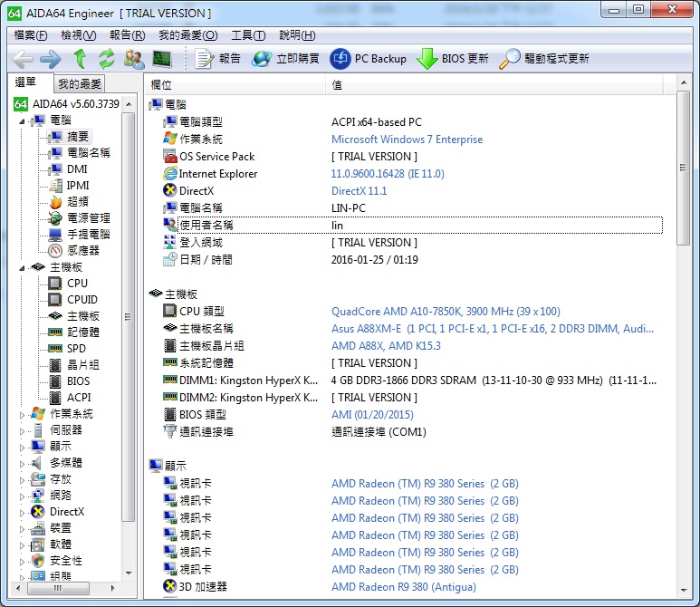Open the 檢視(V) menu
Viewport: 700px width, 607px height.
(79, 34)
